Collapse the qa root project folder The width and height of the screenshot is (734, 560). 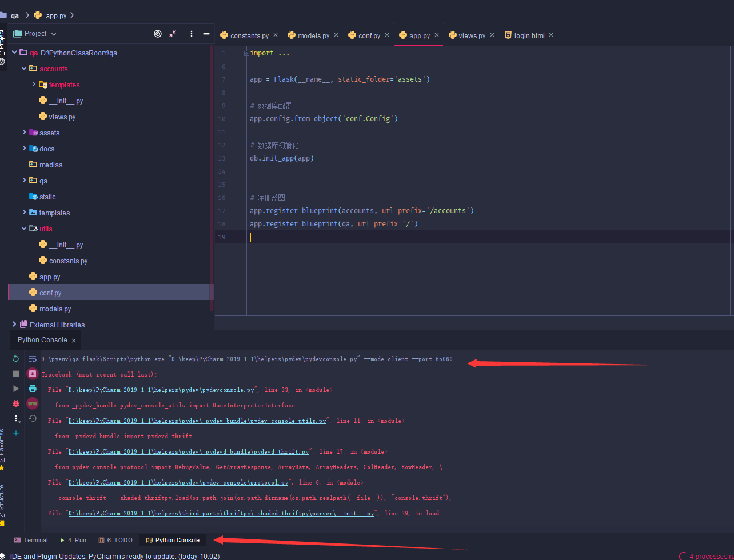coord(14,53)
